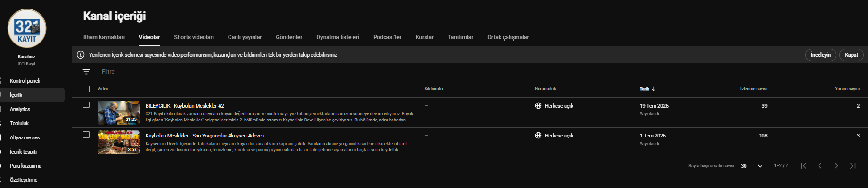
Task: Click the Tarih sort arrow icon
Action: click(654, 89)
